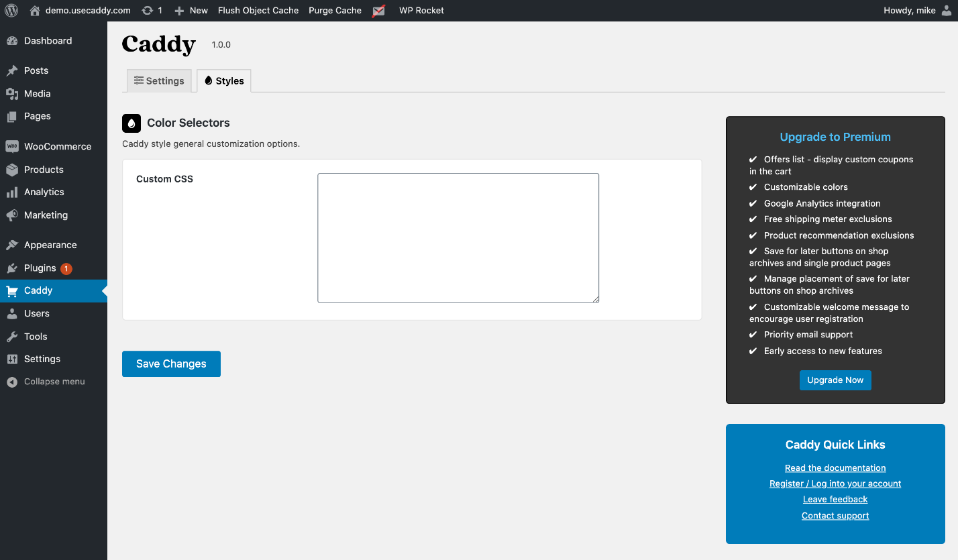The height and width of the screenshot is (560, 958).
Task: Go to Posts in the sidebar
Action: (x=54, y=70)
